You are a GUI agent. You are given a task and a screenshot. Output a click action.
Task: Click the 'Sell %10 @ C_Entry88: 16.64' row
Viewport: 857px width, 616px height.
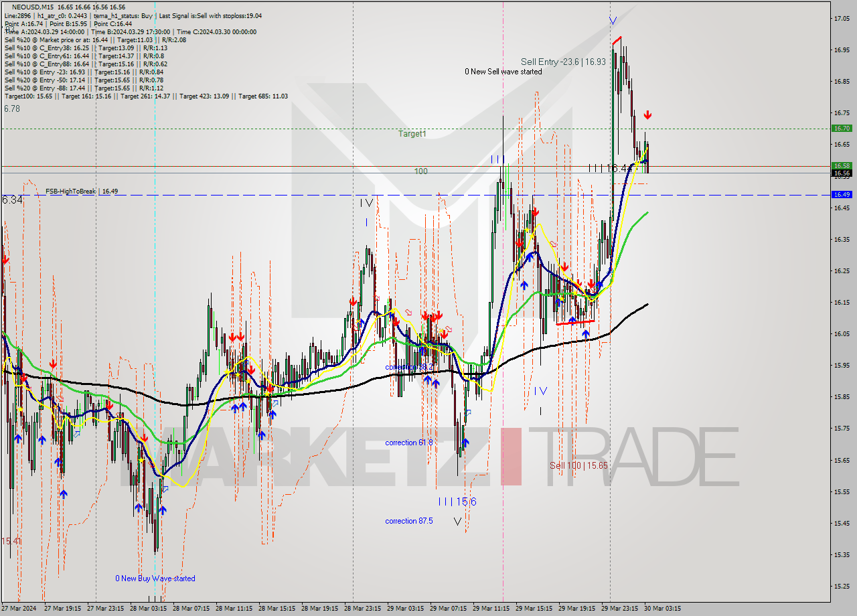pyautogui.click(x=86, y=64)
